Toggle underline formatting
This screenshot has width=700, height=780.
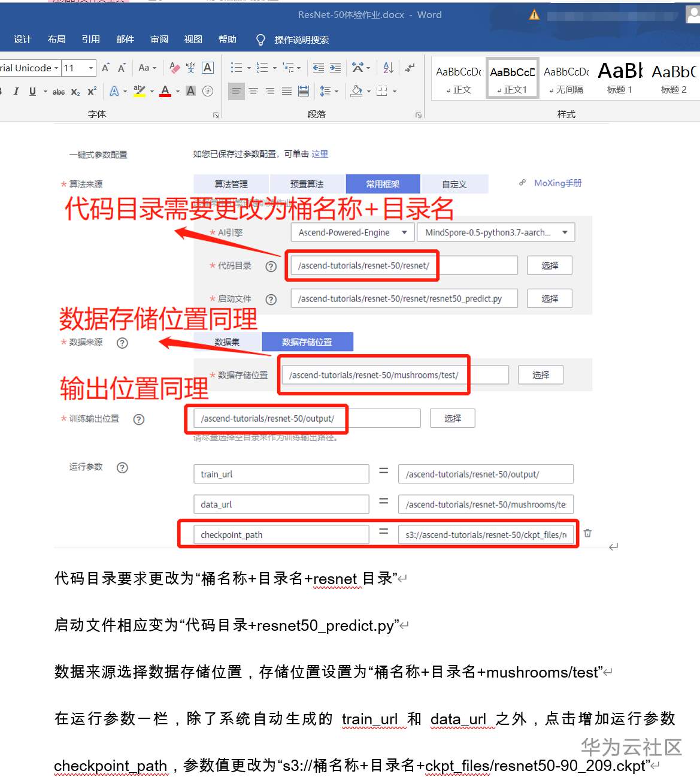32,91
